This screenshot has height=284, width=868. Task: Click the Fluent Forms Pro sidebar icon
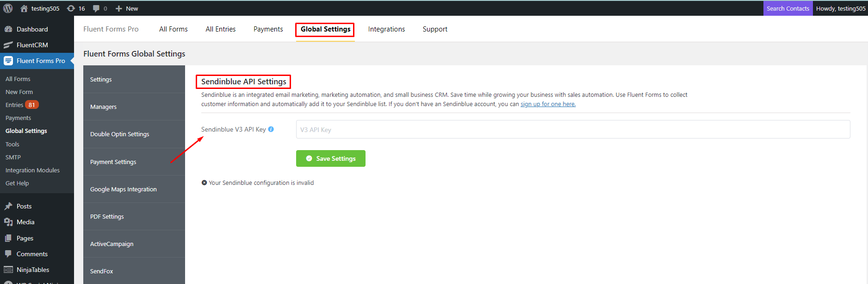click(8, 61)
